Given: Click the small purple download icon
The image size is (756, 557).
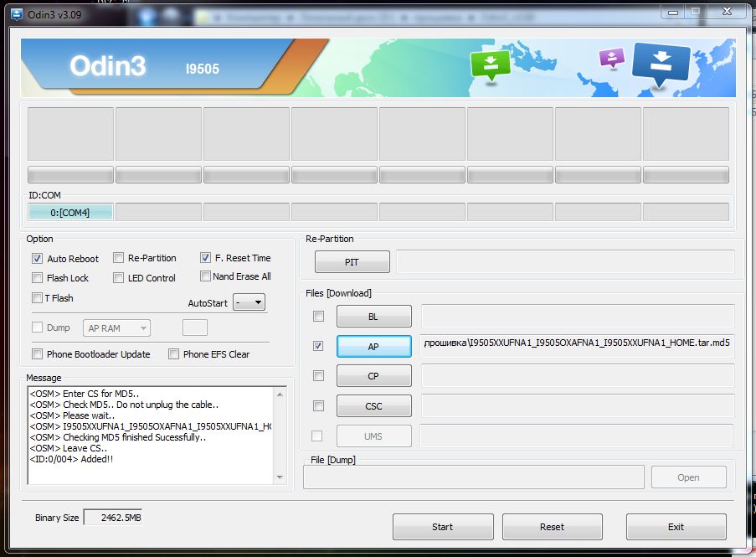Looking at the screenshot, I should (x=612, y=57).
